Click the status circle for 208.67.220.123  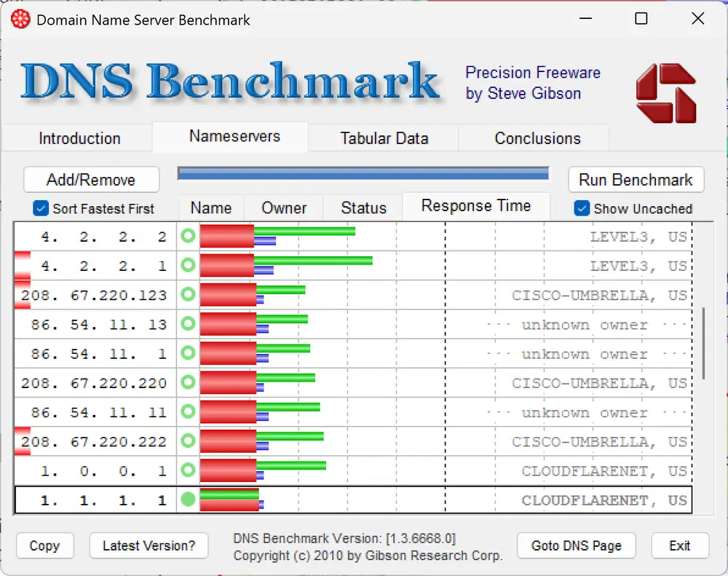click(x=188, y=294)
